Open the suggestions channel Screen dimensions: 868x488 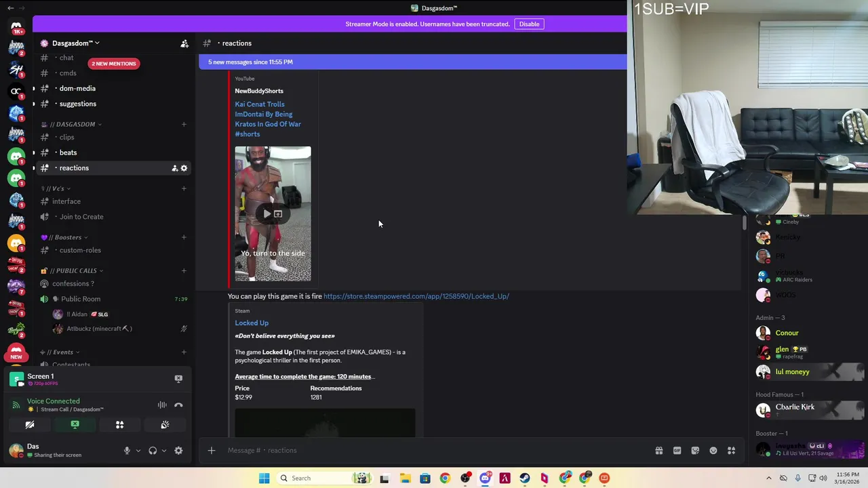point(113,104)
